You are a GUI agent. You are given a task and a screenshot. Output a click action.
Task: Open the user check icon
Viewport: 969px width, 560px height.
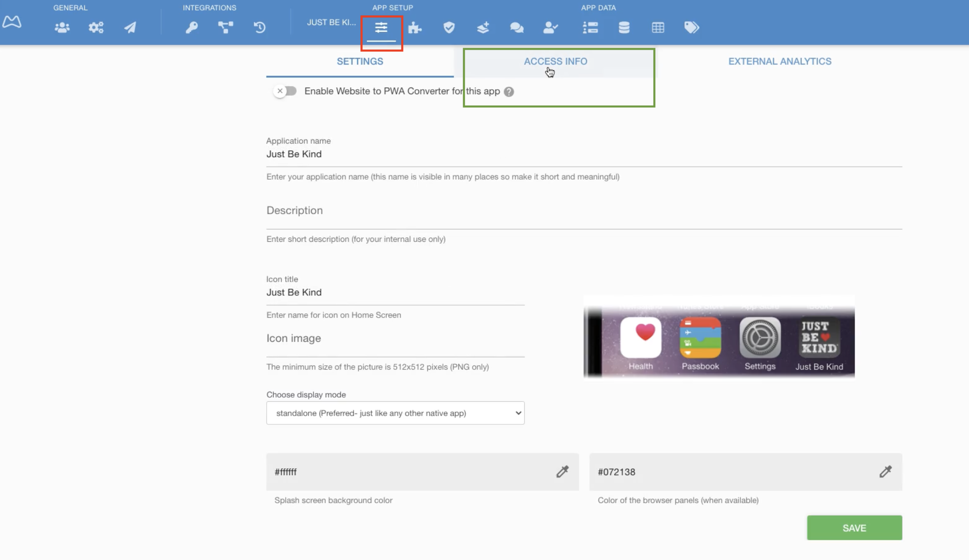(x=551, y=28)
